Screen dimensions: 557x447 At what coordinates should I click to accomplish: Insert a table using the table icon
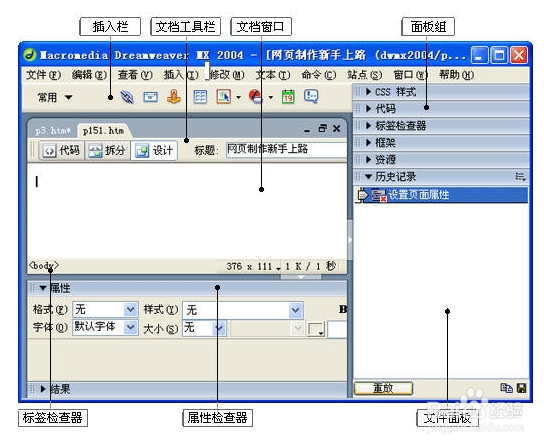200,97
